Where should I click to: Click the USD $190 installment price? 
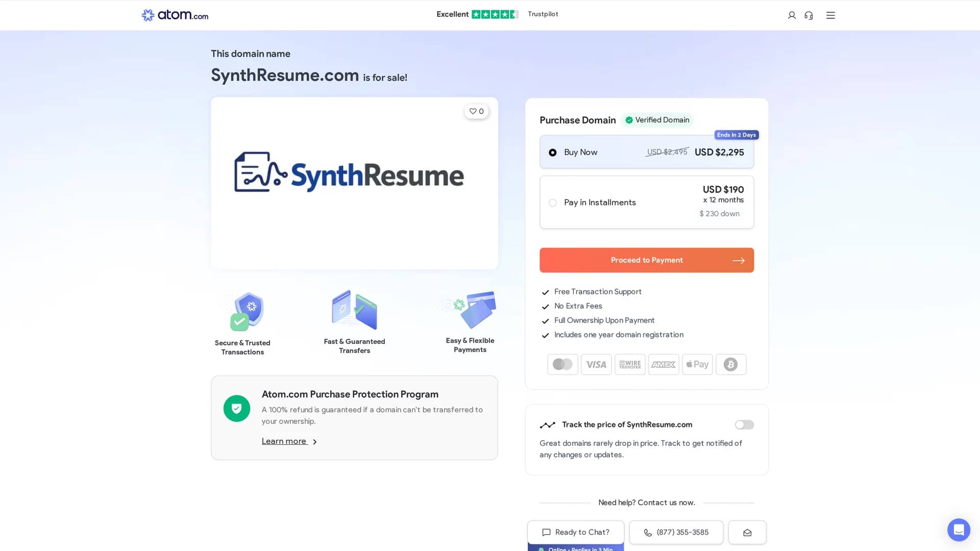723,189
